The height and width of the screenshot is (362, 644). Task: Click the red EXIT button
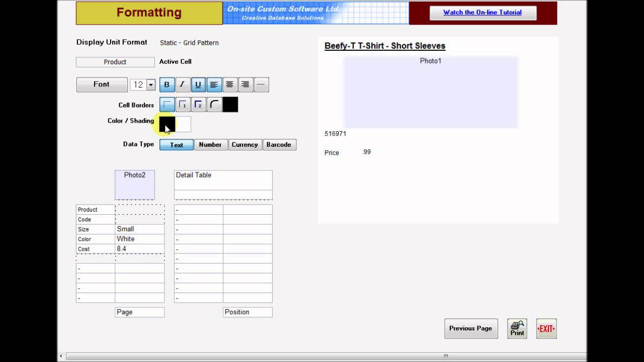pyautogui.click(x=546, y=329)
